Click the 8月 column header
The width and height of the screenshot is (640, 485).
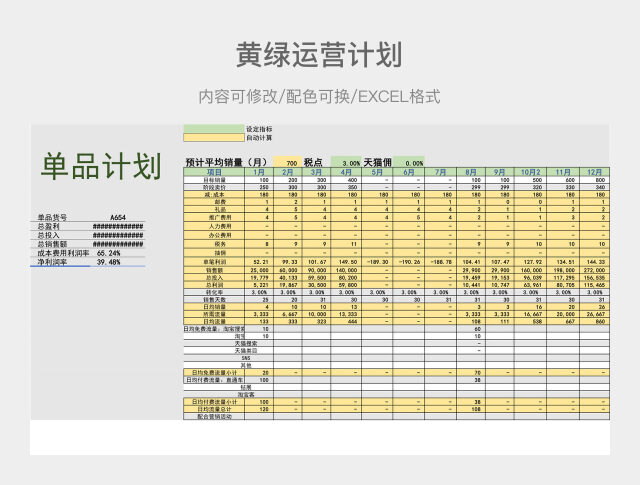pyautogui.click(x=471, y=172)
